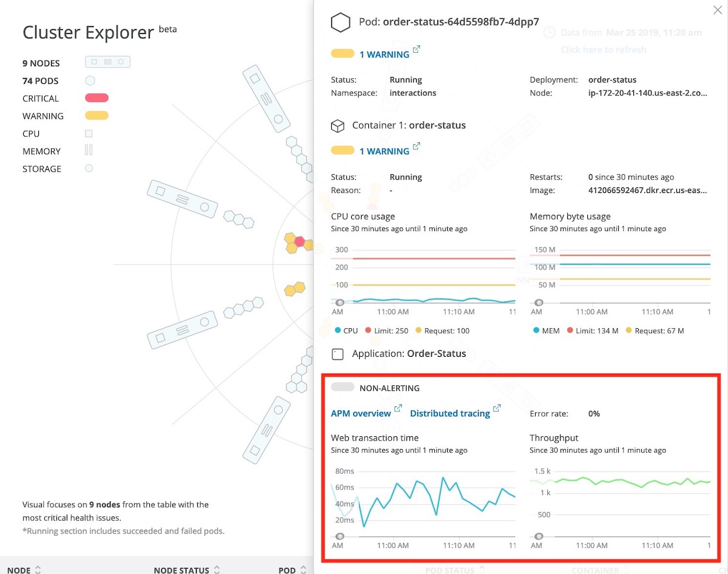Image resolution: width=728 pixels, height=574 pixels.
Task: Select the red critical pod hexagon in the cluster
Action: coord(299,241)
